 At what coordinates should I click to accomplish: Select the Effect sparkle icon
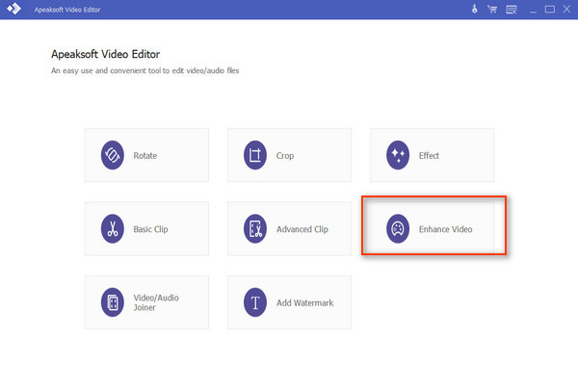point(398,155)
